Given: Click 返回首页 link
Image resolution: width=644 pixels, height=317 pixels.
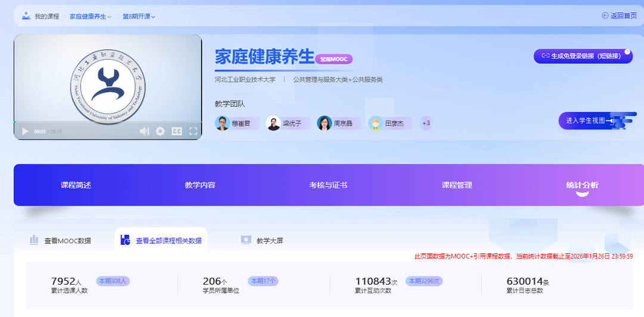Looking at the screenshot, I should (x=624, y=16).
